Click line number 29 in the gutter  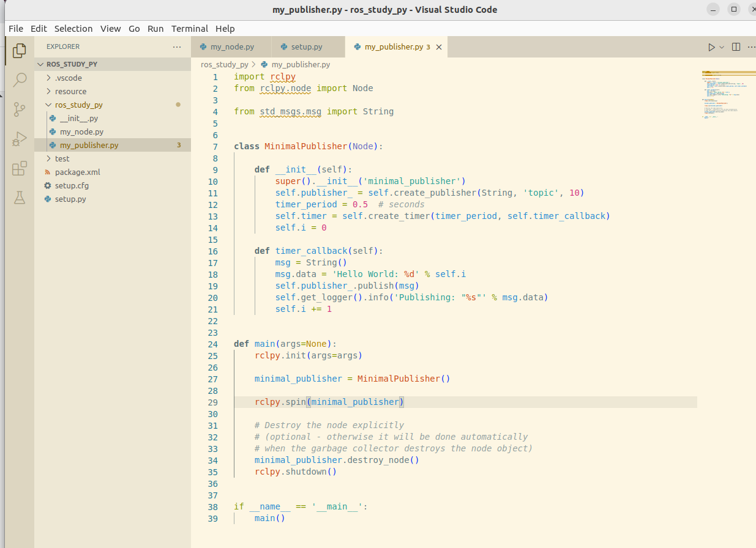pyautogui.click(x=212, y=402)
